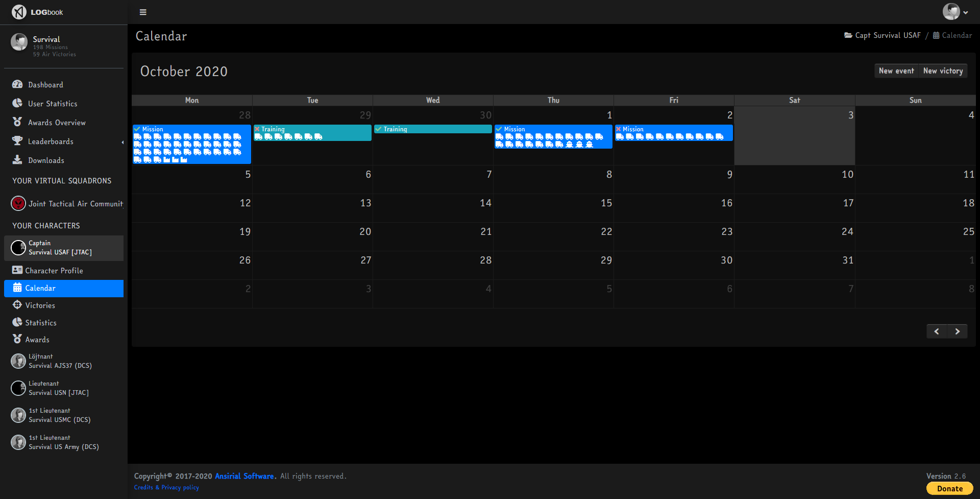Click the Joint Tactical Air Community emblem
This screenshot has height=499, width=980.
click(18, 203)
